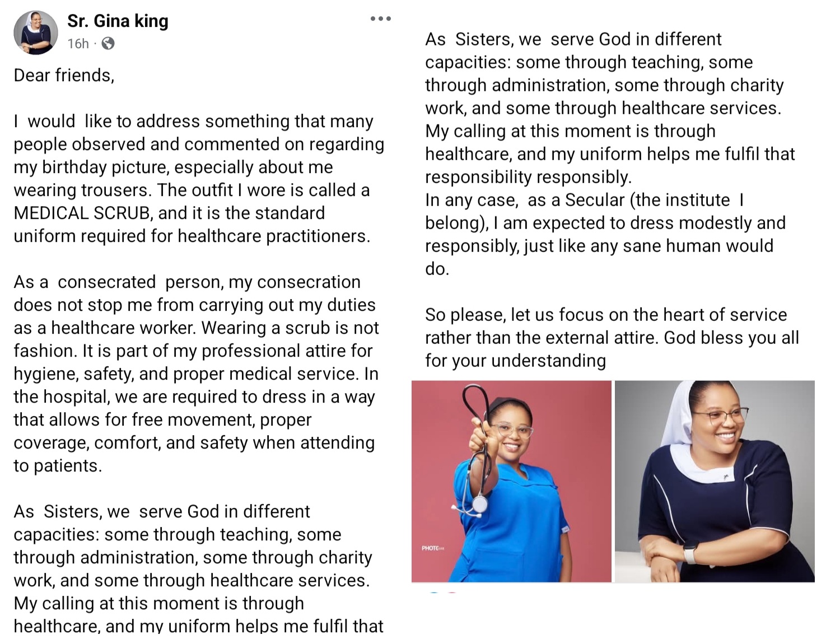The image size is (840, 644).
Task: Open the blue medical scrubs photo
Action: pos(511,482)
